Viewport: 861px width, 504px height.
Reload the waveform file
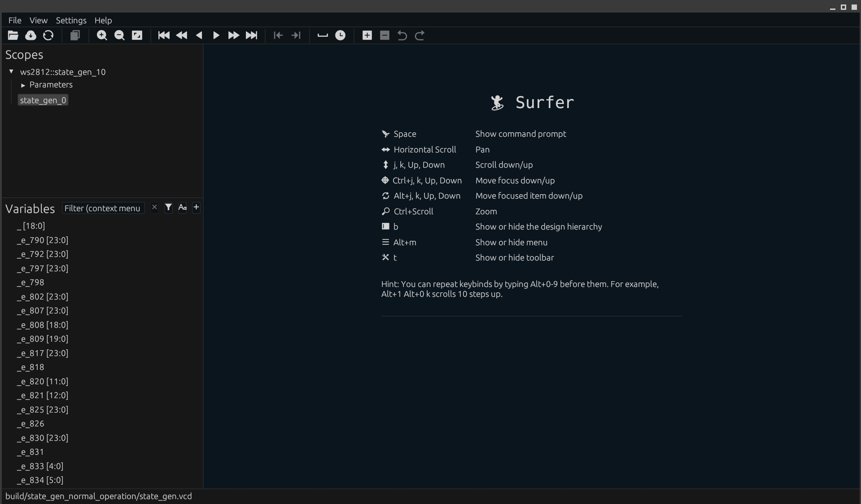click(48, 35)
